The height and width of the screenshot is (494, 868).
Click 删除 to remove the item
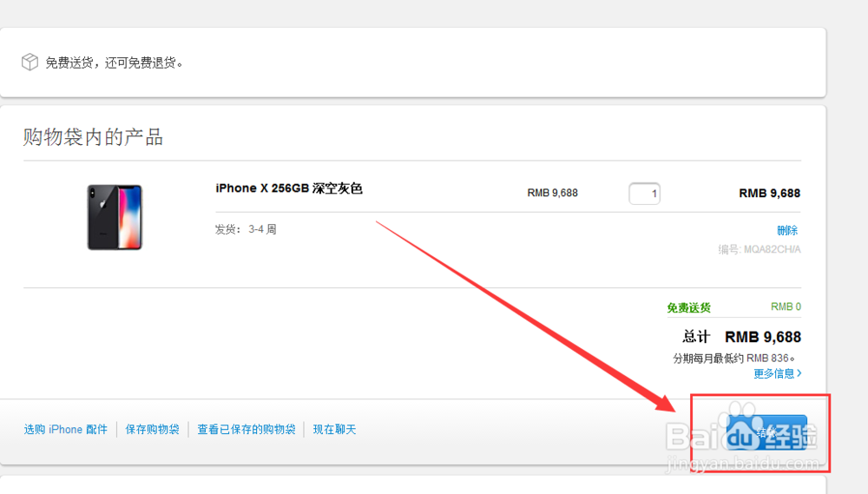(787, 230)
